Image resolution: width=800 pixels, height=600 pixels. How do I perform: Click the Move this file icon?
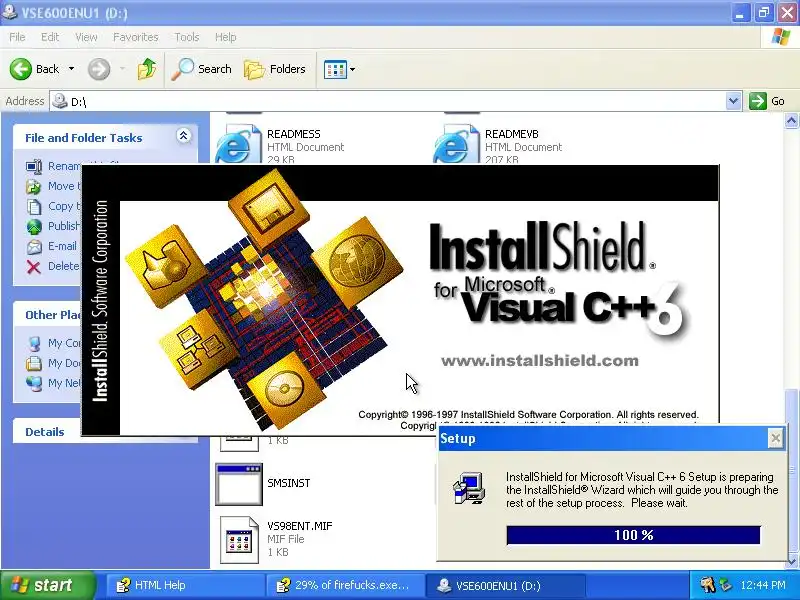34,186
